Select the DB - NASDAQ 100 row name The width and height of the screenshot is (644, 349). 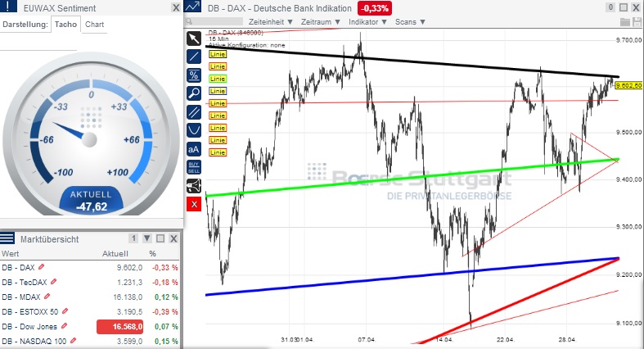[x=34, y=341]
